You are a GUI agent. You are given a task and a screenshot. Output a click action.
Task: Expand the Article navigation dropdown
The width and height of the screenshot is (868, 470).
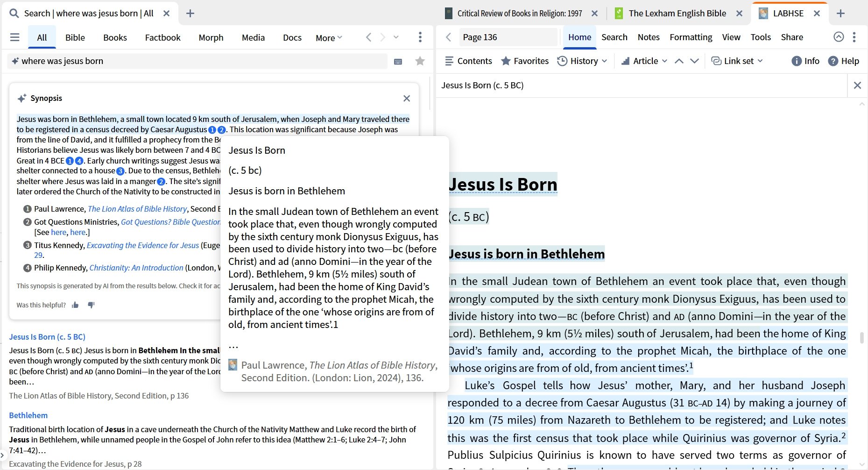coord(644,61)
